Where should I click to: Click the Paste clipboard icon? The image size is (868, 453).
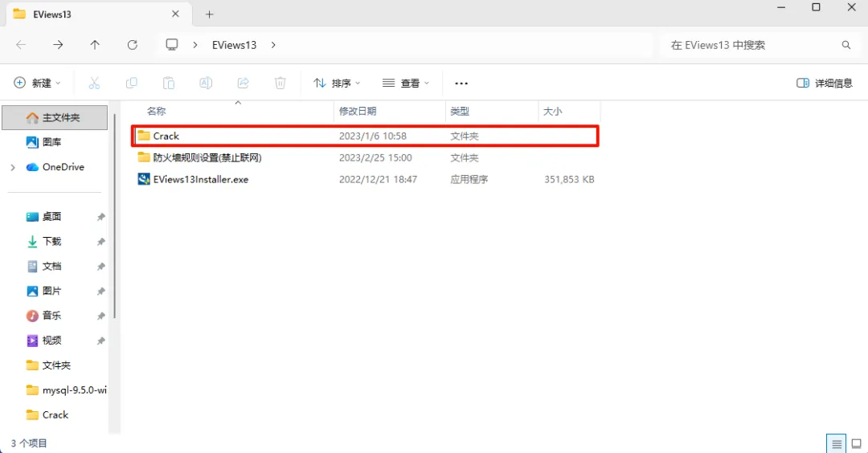click(x=168, y=83)
